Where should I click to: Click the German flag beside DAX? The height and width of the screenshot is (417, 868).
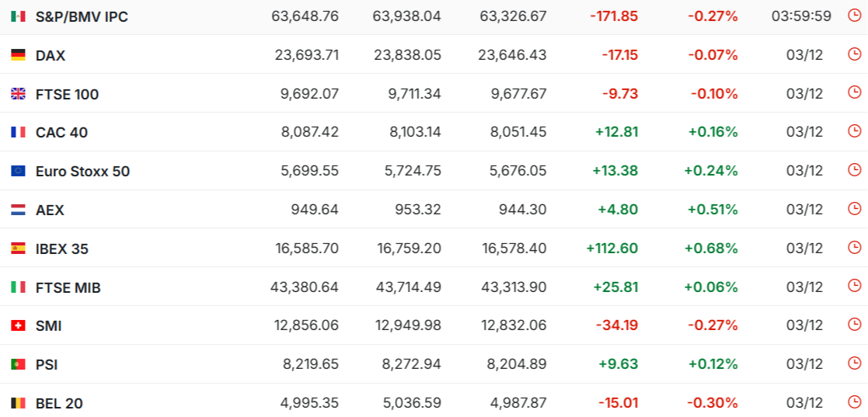(x=18, y=55)
